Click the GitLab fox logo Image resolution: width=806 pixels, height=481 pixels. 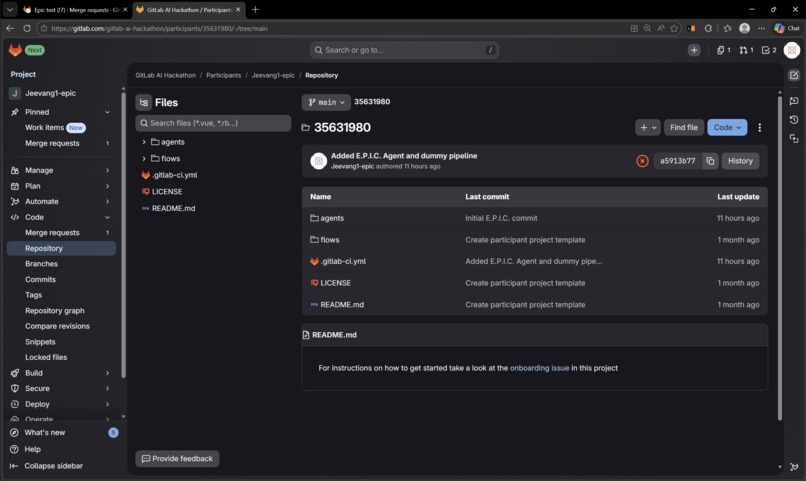click(15, 50)
